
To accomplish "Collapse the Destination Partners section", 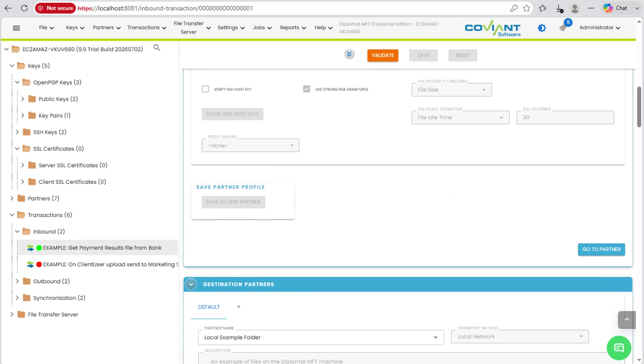I will tap(191, 284).
